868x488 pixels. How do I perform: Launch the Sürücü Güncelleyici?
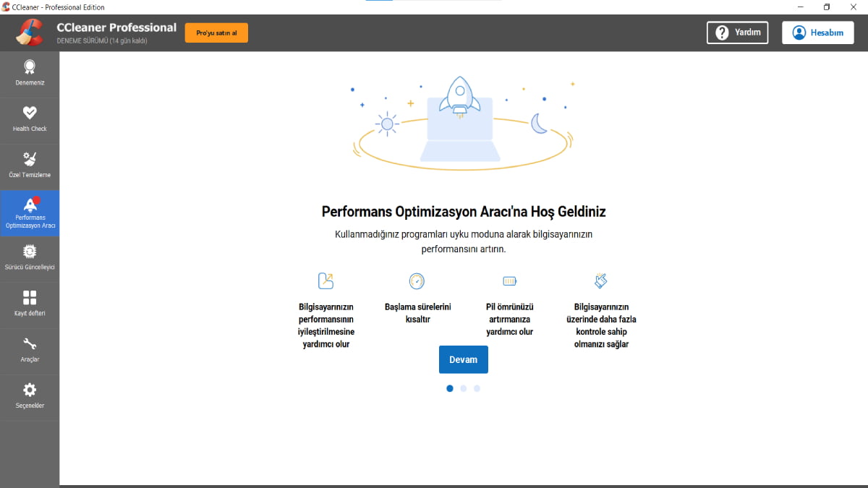[30, 257]
